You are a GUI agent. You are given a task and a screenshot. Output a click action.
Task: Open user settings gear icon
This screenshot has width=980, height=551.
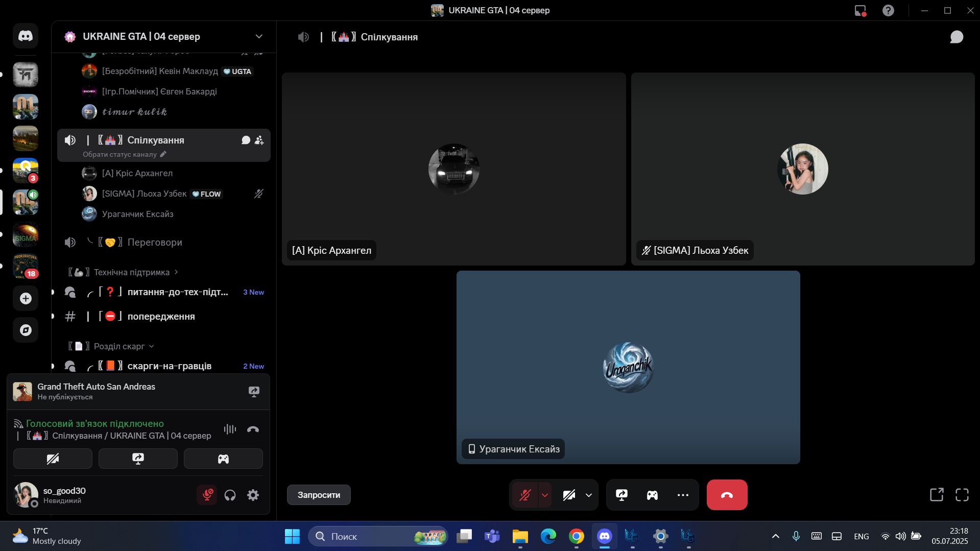point(253,495)
